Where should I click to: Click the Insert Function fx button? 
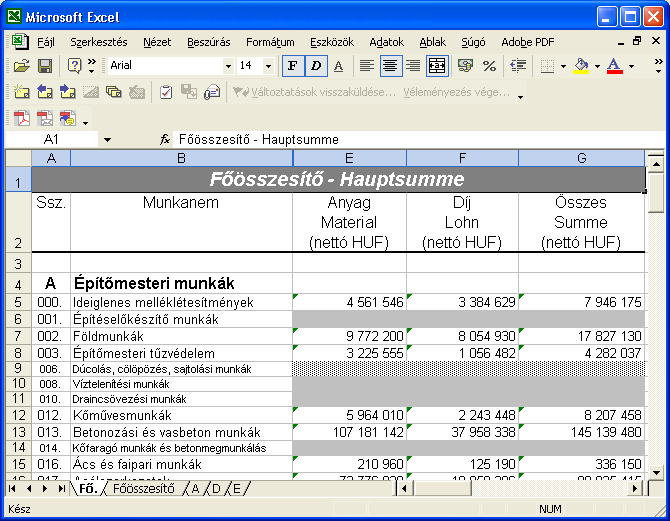coord(165,139)
